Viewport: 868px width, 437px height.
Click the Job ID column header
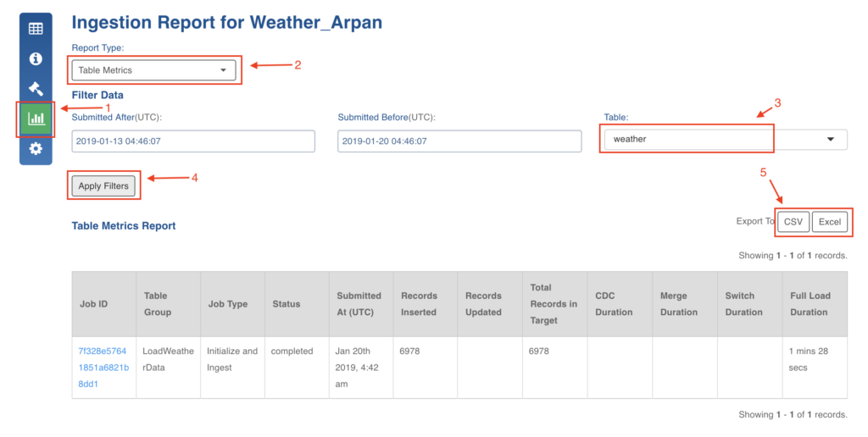(93, 304)
